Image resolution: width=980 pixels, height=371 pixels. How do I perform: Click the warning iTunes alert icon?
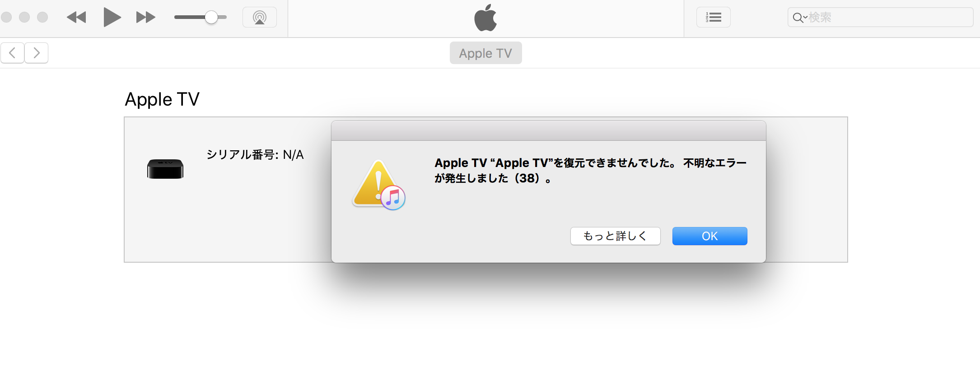[379, 185]
